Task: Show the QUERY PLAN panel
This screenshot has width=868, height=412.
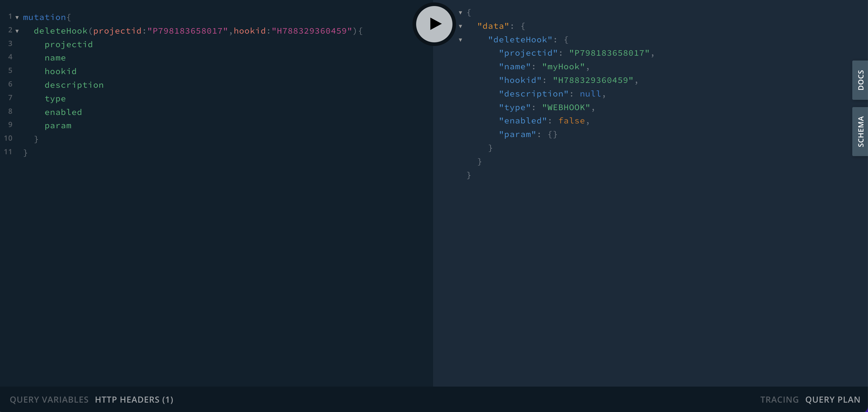Action: 833,400
